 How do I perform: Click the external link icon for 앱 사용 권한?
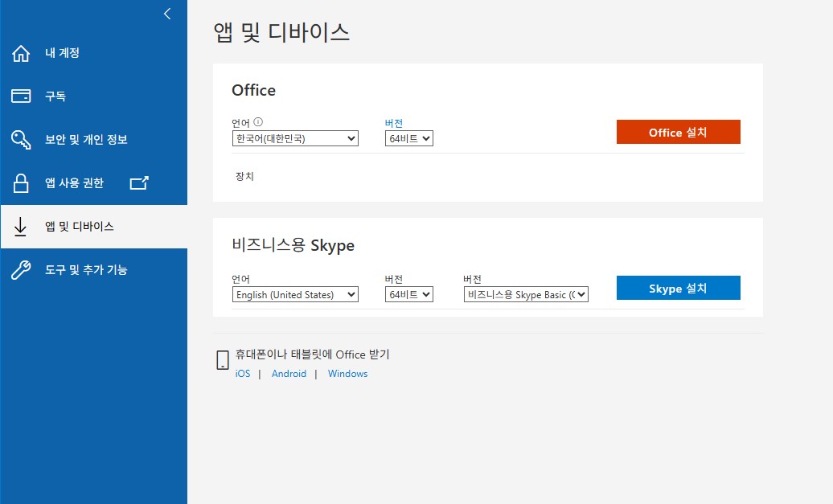(x=139, y=183)
